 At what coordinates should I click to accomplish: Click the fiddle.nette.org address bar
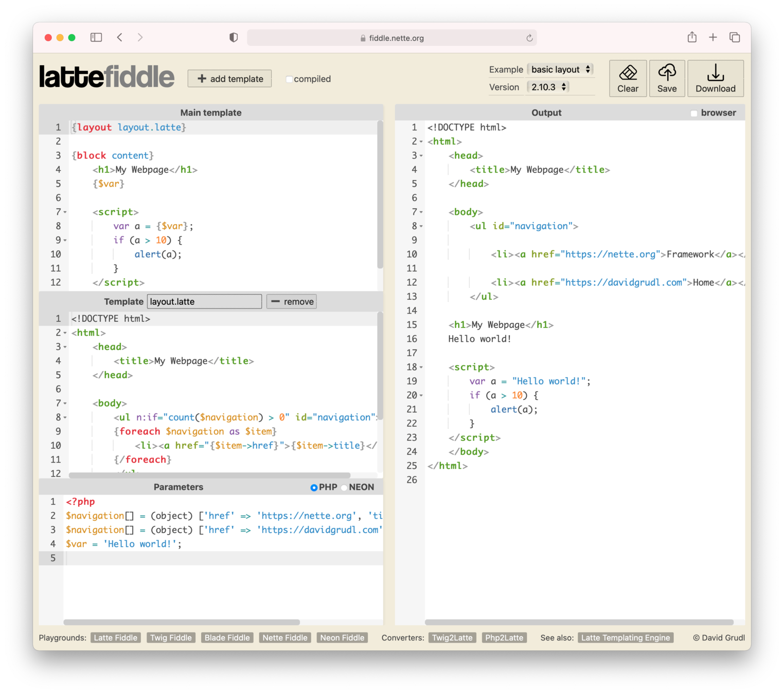point(392,38)
